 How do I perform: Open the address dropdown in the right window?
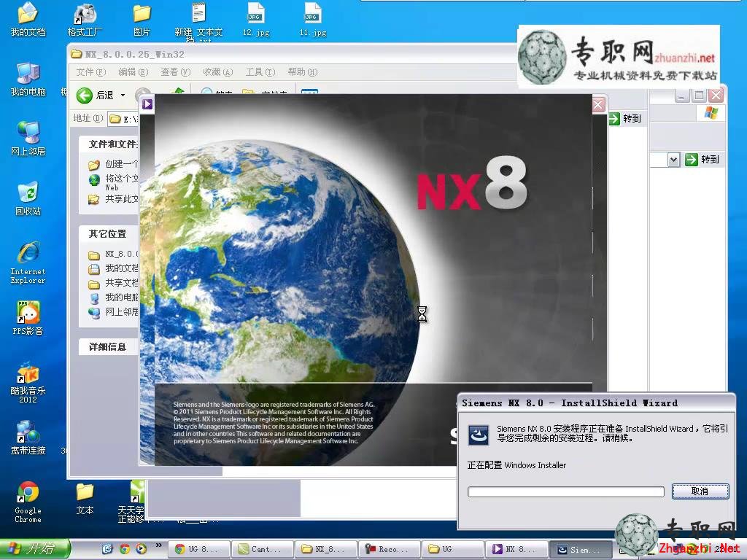tap(673, 160)
